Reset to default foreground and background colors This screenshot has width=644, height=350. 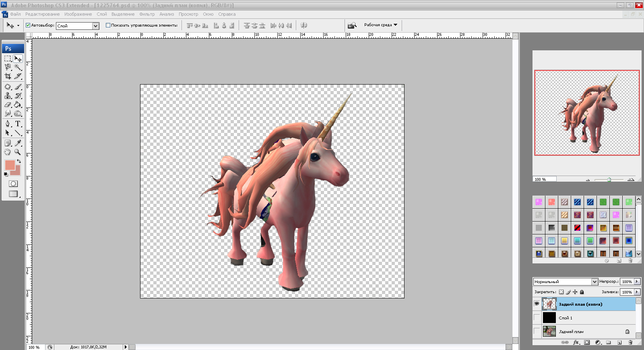tap(6, 174)
